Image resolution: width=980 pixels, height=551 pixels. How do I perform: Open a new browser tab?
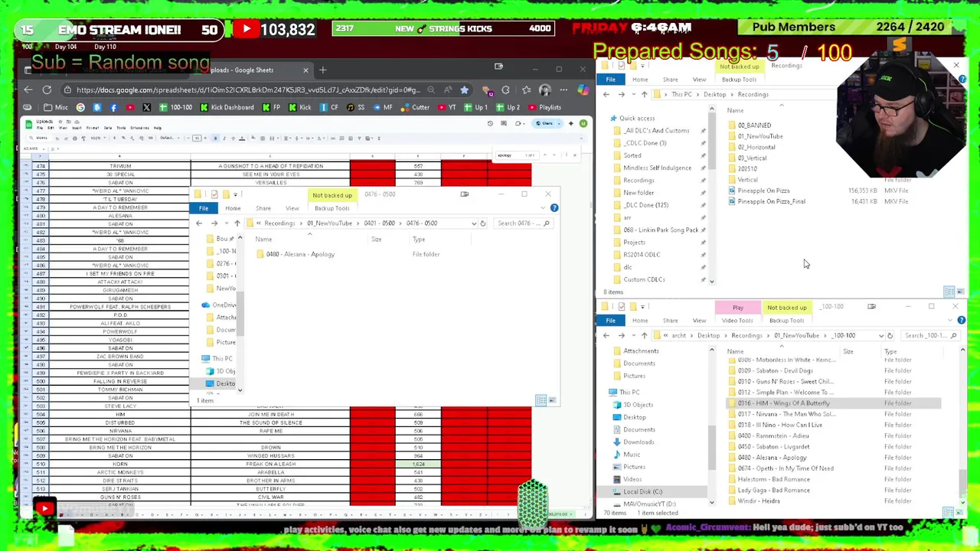pos(322,70)
